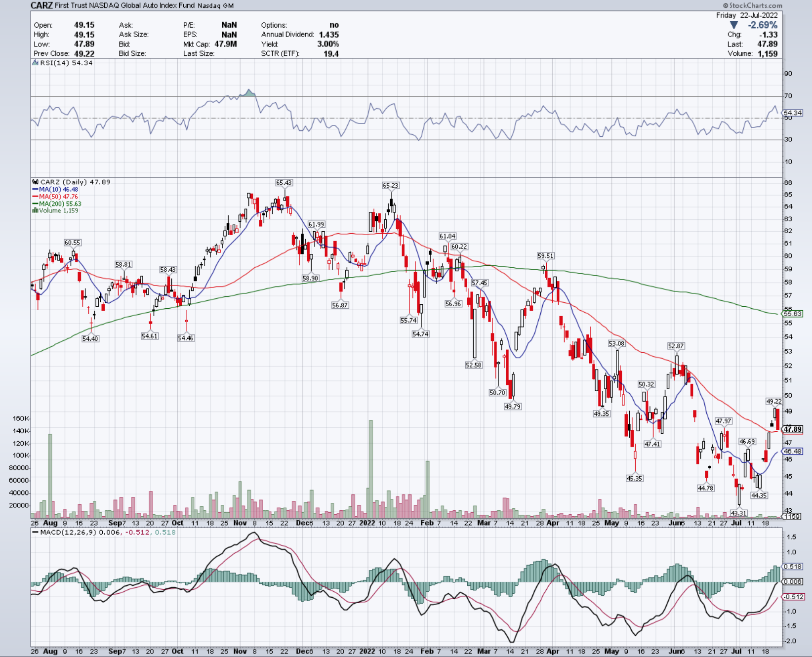Click the 44.78 price label

tap(706, 488)
